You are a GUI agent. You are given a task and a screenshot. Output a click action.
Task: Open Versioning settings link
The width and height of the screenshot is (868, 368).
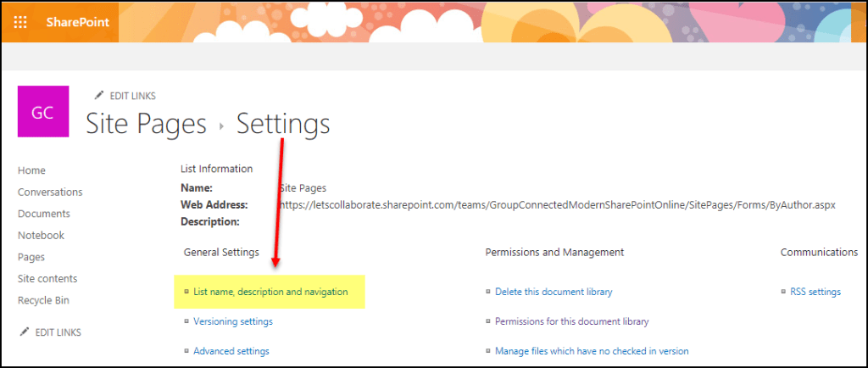click(233, 321)
